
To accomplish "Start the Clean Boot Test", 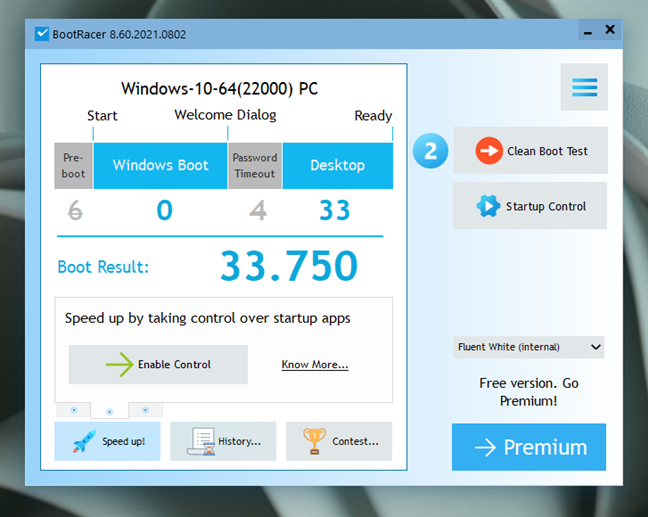I will [531, 150].
